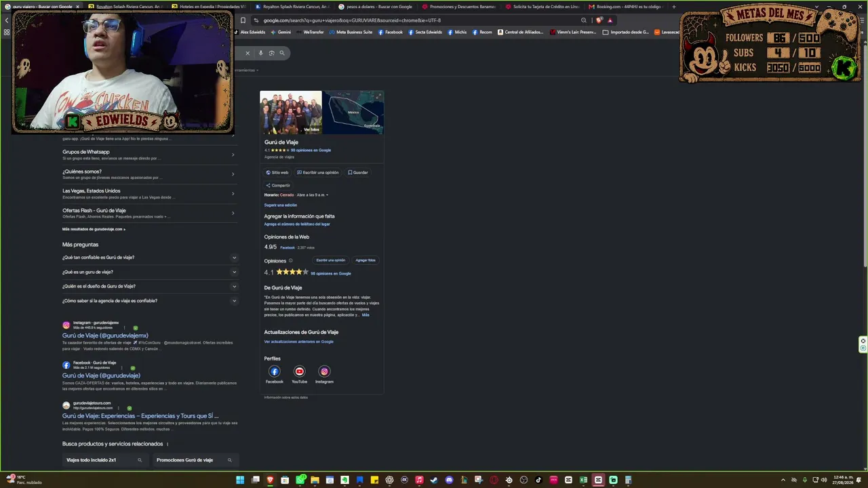Show hidden system tray icons
The image size is (868, 488).
(x=783, y=480)
